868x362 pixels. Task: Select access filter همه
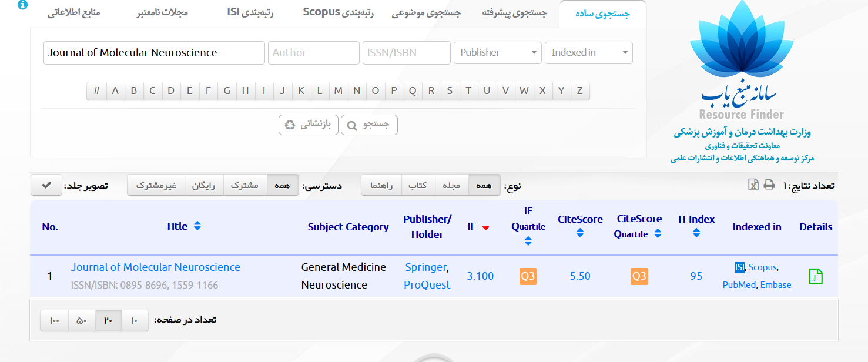coord(283,185)
